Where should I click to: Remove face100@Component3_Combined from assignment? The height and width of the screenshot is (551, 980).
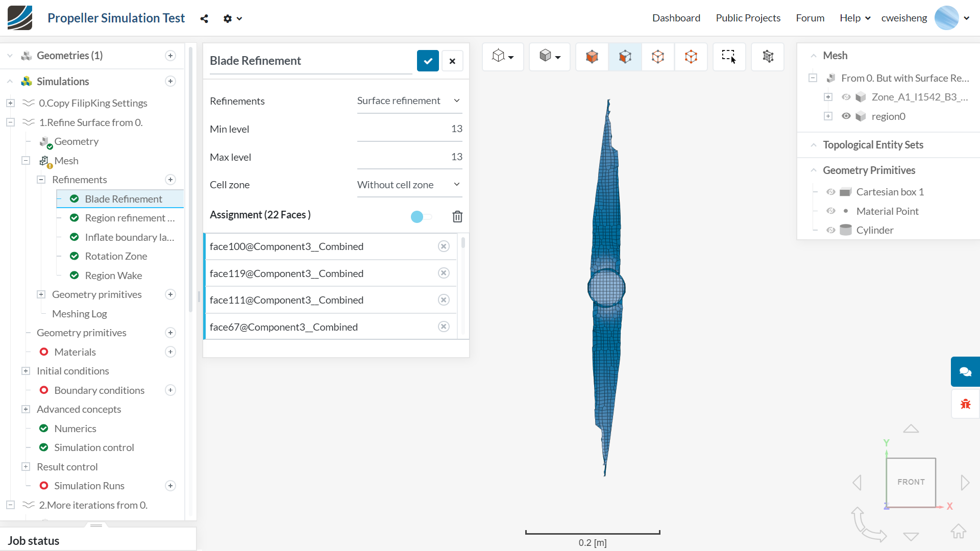click(444, 246)
